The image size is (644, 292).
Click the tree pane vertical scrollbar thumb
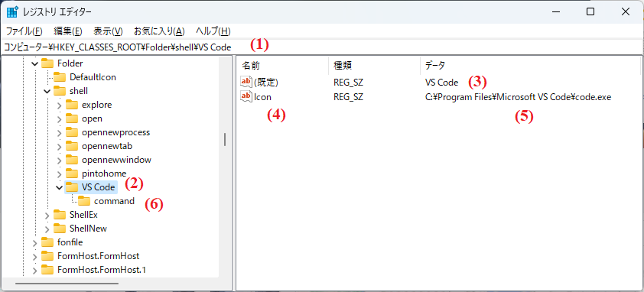(225, 139)
